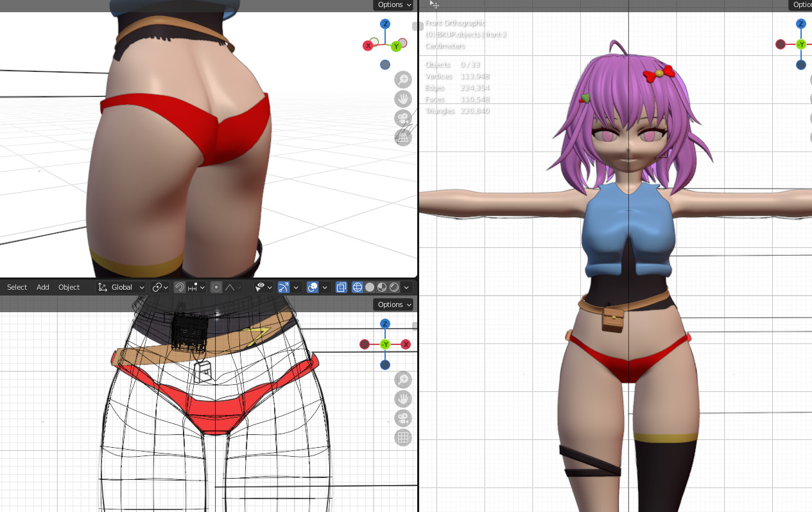This screenshot has width=812, height=512.
Task: Open pivot point dropdown
Action: [160, 287]
